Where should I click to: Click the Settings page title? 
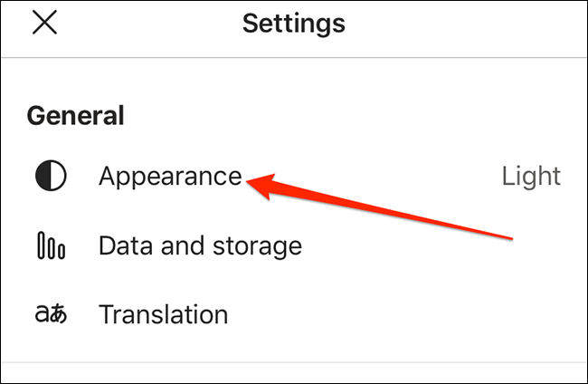294,24
